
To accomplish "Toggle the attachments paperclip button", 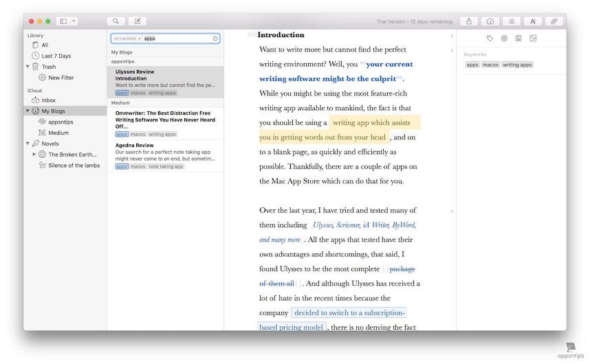I will tap(554, 21).
